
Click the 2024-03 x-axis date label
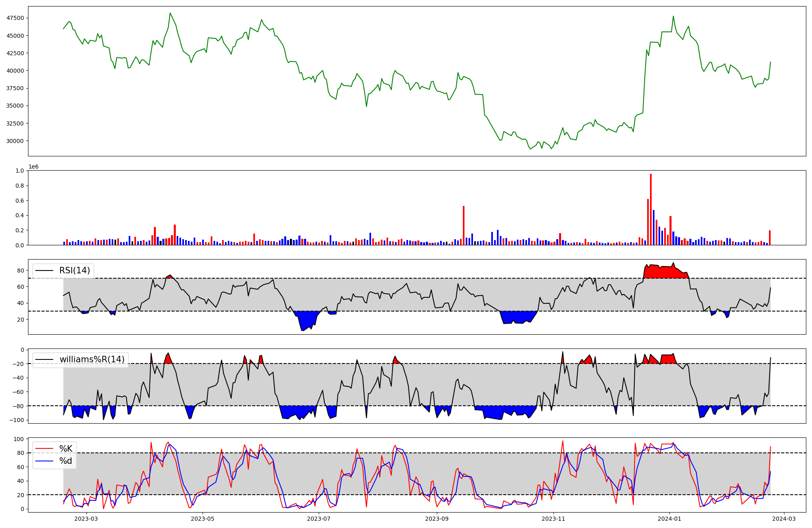point(784,519)
